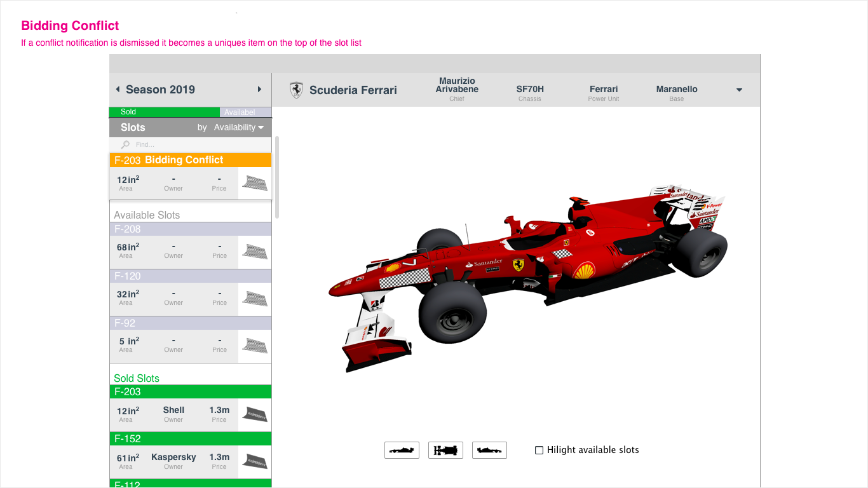This screenshot has width=868, height=488.
Task: Open the sort by Availability dropdown
Action: [238, 127]
